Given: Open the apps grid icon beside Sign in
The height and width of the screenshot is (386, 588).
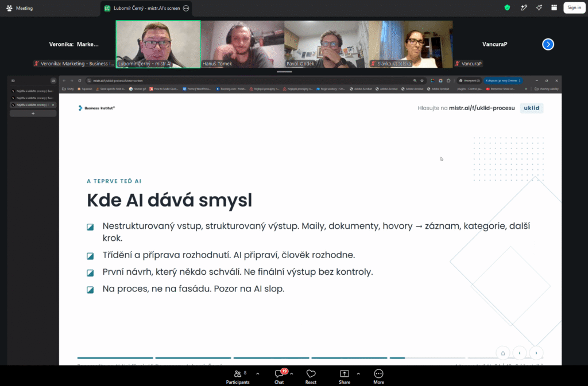Looking at the screenshot, I should (x=554, y=7).
